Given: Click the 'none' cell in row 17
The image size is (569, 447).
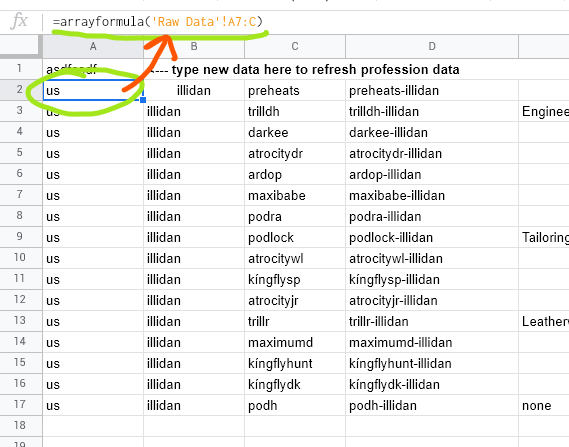Looking at the screenshot, I should (544, 406).
